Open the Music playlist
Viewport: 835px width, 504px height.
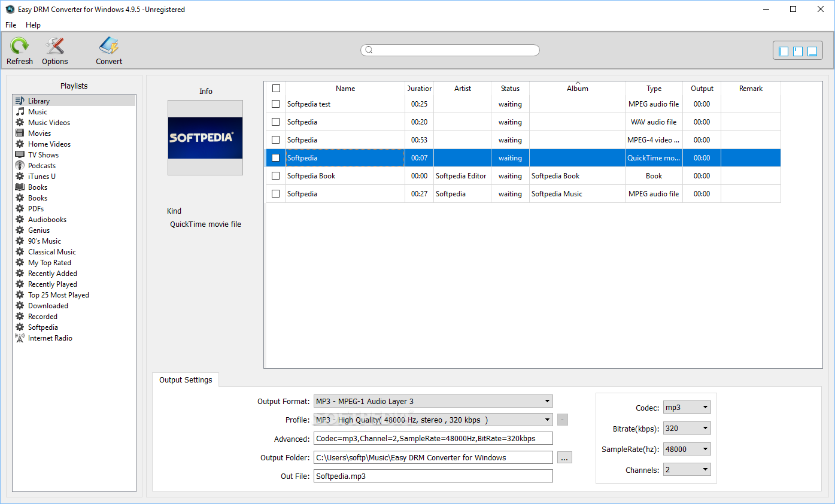point(38,112)
